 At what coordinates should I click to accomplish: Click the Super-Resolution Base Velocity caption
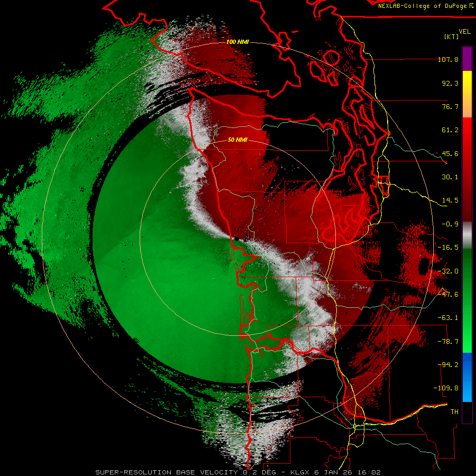(x=237, y=472)
